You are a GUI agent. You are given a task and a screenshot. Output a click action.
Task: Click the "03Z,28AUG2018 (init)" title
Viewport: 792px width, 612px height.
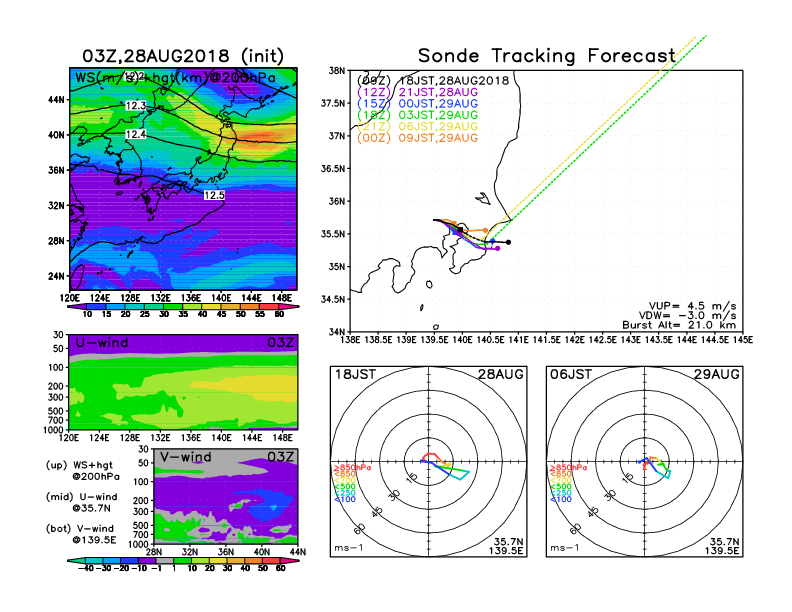pos(183,56)
